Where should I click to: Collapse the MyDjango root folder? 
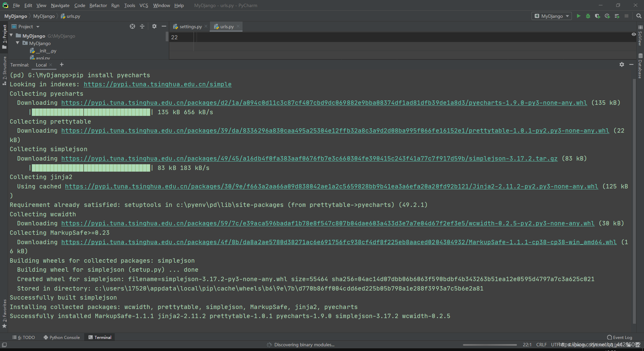(x=11, y=36)
